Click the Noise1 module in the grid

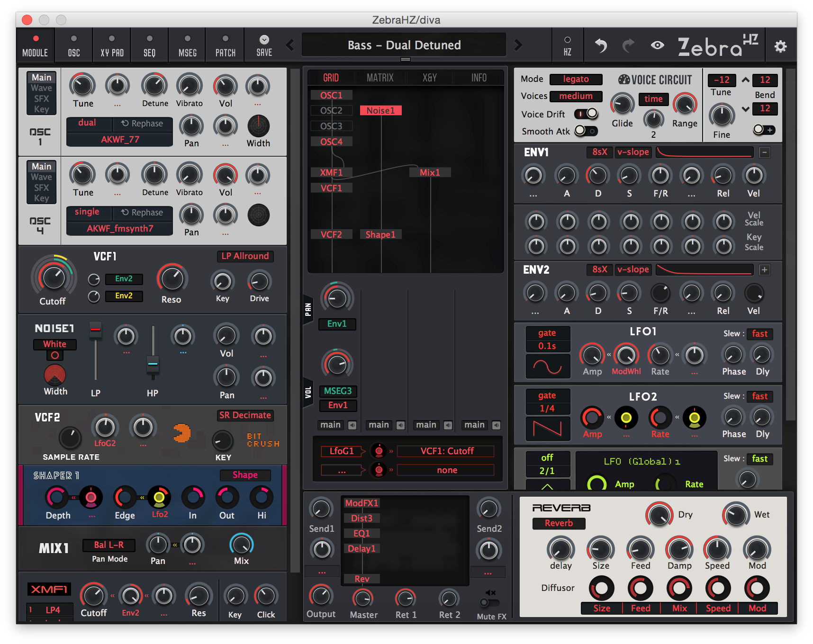point(380,110)
